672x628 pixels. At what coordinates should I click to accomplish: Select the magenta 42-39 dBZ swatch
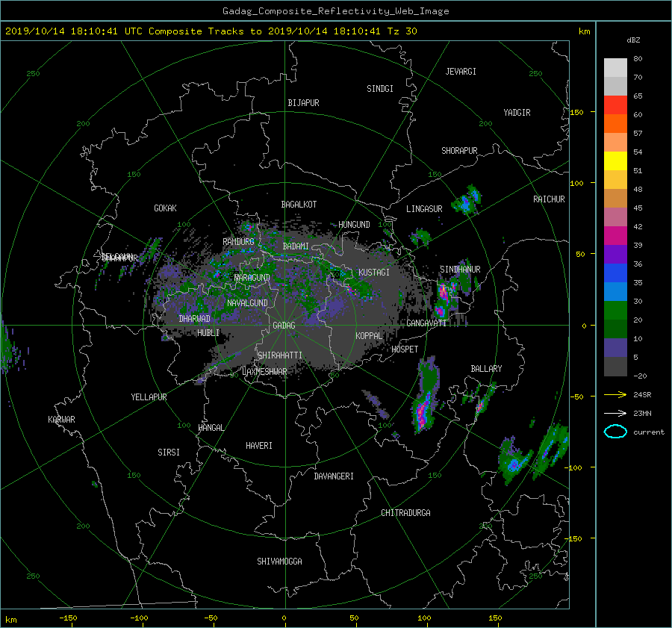(x=615, y=235)
